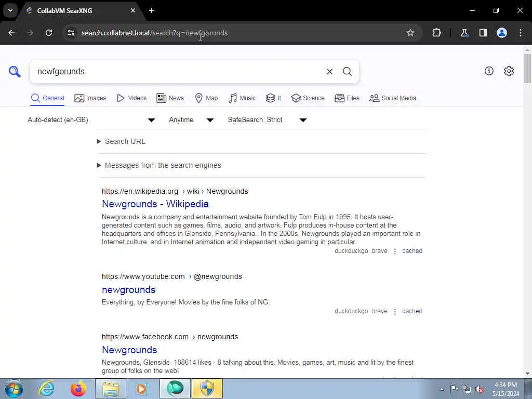
Task: Clear the search query with X
Action: pyautogui.click(x=329, y=72)
